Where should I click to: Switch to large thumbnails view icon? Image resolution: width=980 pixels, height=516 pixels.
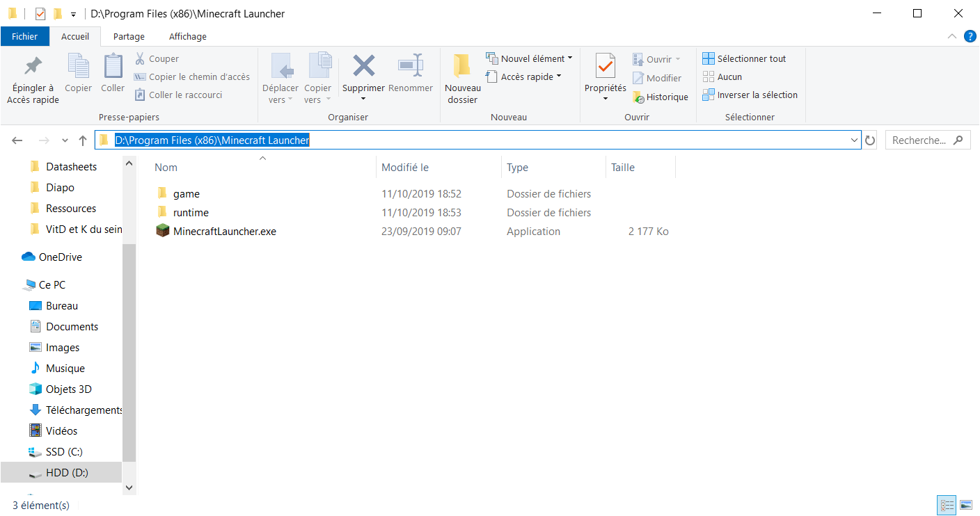tap(966, 505)
